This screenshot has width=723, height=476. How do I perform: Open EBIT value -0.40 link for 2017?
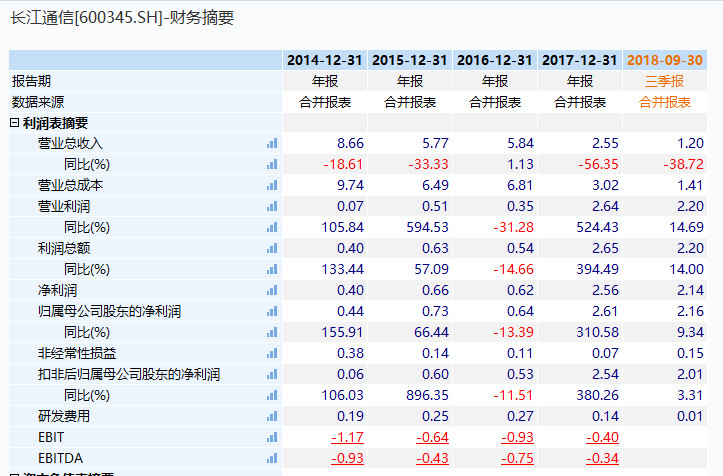[x=602, y=437]
